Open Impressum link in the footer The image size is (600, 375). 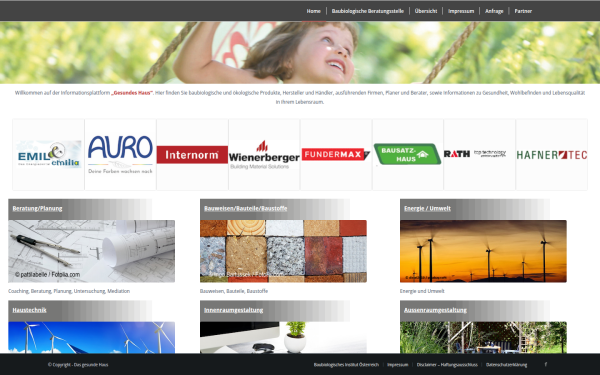pos(398,365)
